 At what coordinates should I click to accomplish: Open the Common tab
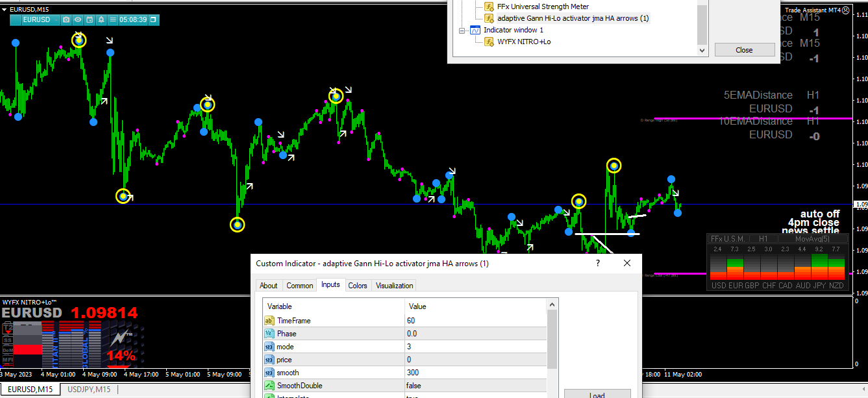[300, 286]
